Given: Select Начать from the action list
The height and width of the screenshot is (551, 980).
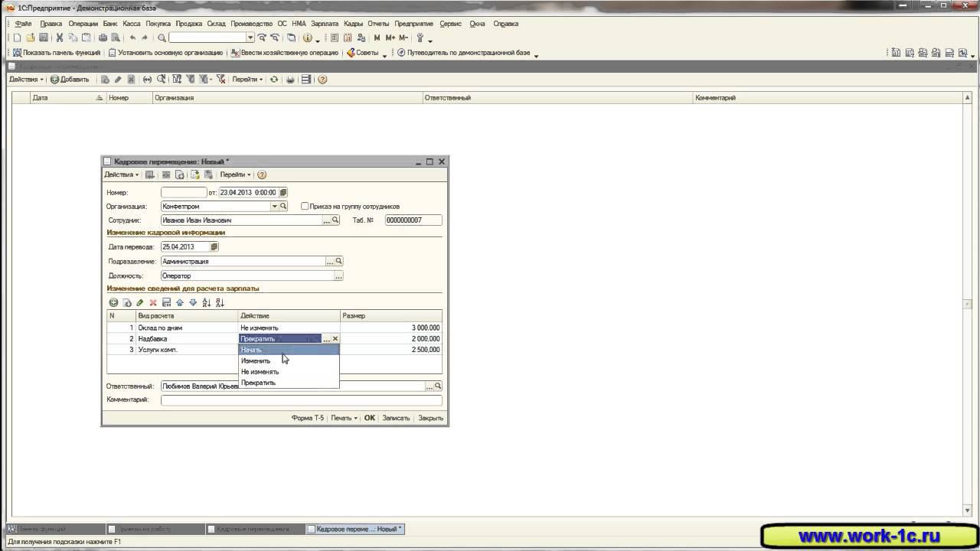Looking at the screenshot, I should tap(289, 350).
